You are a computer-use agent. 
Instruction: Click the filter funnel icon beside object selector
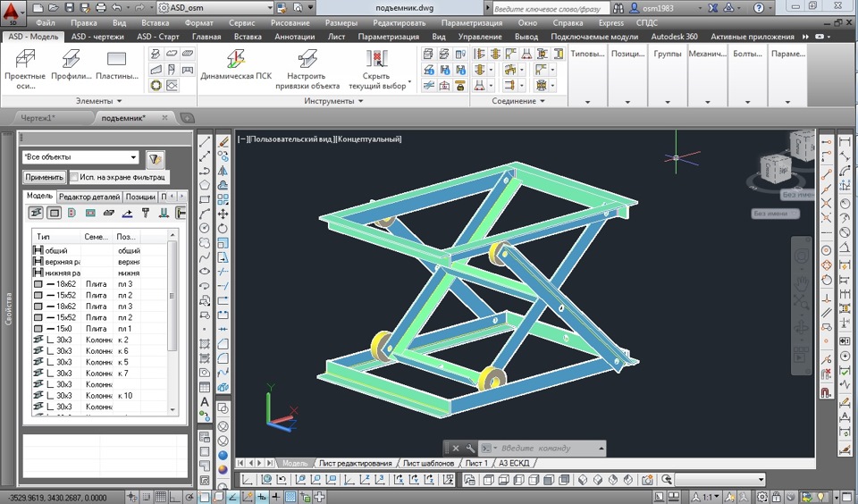[156, 158]
